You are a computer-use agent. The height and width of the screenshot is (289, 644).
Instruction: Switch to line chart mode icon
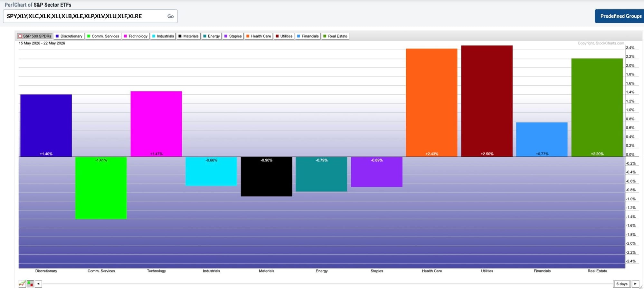(x=22, y=284)
